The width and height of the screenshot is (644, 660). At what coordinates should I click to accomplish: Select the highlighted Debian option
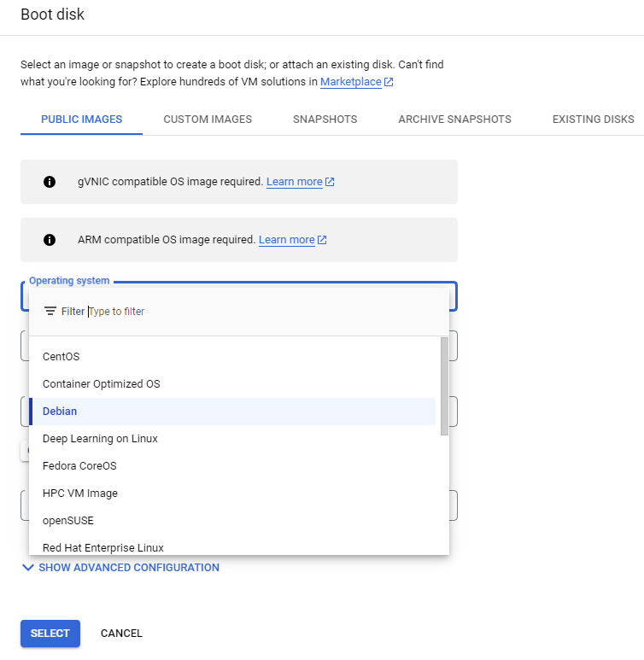pyautogui.click(x=232, y=412)
